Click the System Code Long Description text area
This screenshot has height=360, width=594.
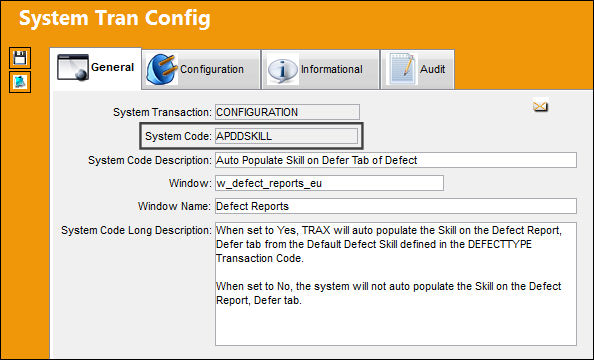396,284
